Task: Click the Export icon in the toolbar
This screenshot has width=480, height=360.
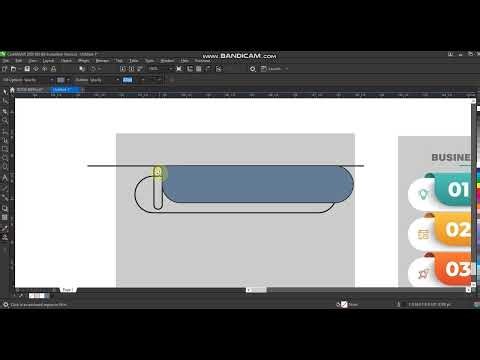Action: click(x=132, y=69)
